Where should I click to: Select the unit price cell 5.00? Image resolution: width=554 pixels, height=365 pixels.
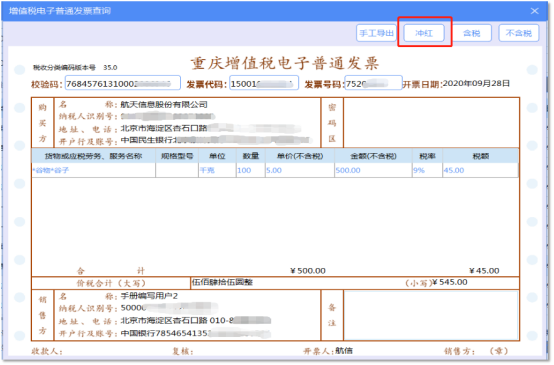[300, 170]
